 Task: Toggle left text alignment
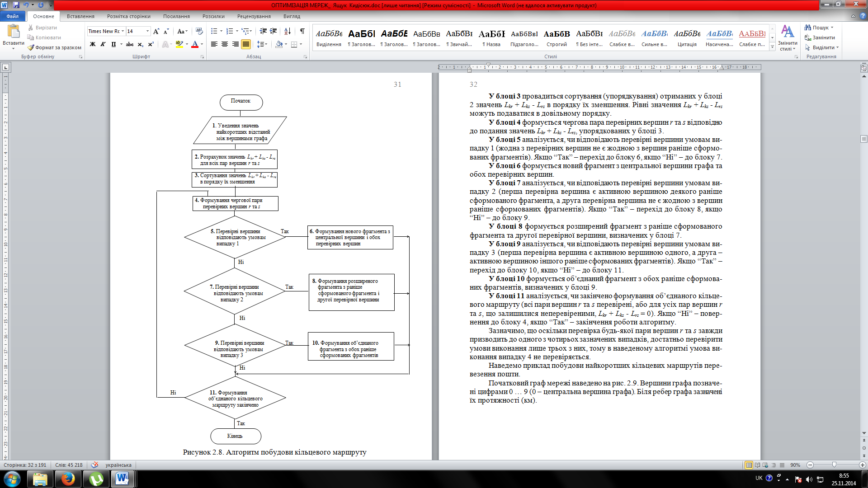click(214, 44)
